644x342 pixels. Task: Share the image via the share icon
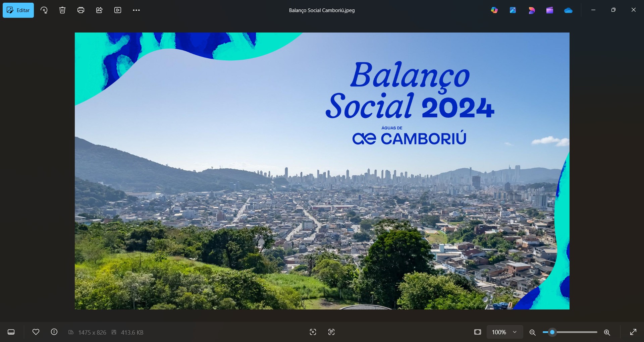coord(99,10)
